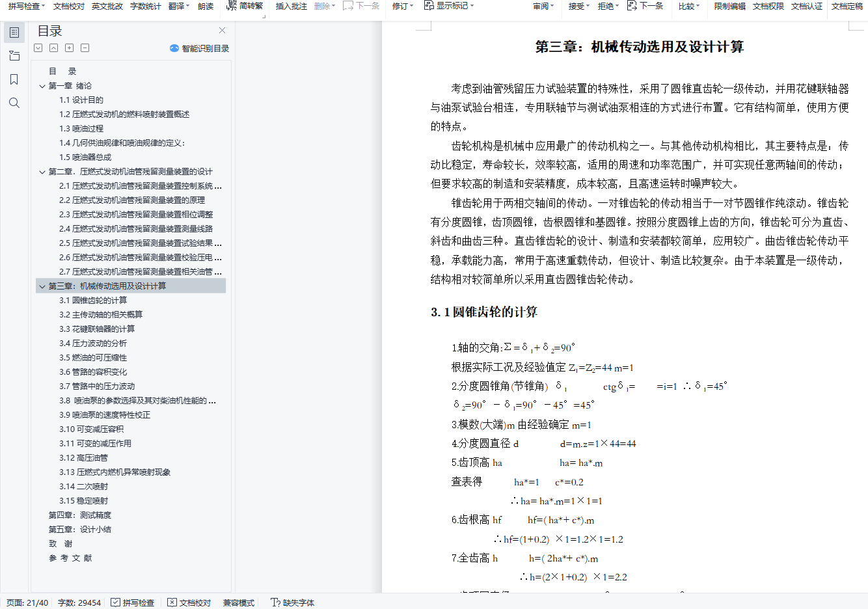868x609 pixels.
Task: Click 兼容模式 in the status bar
Action: 239,602
